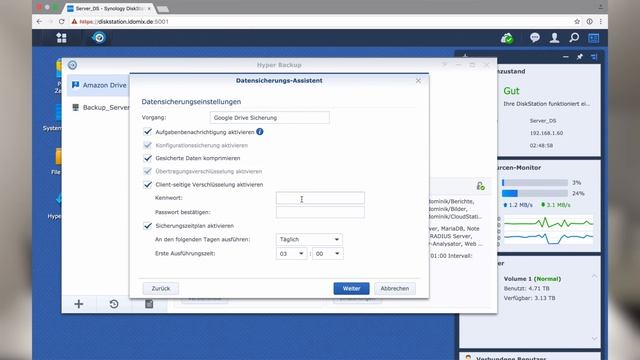The image size is (640, 360).
Task: Expand the storage widget down chevron
Action: [x=594, y=339]
